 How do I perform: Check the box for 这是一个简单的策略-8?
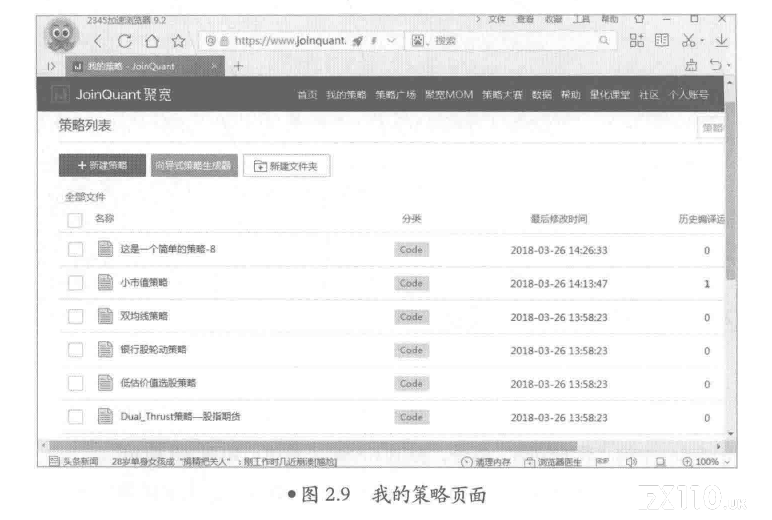click(75, 250)
